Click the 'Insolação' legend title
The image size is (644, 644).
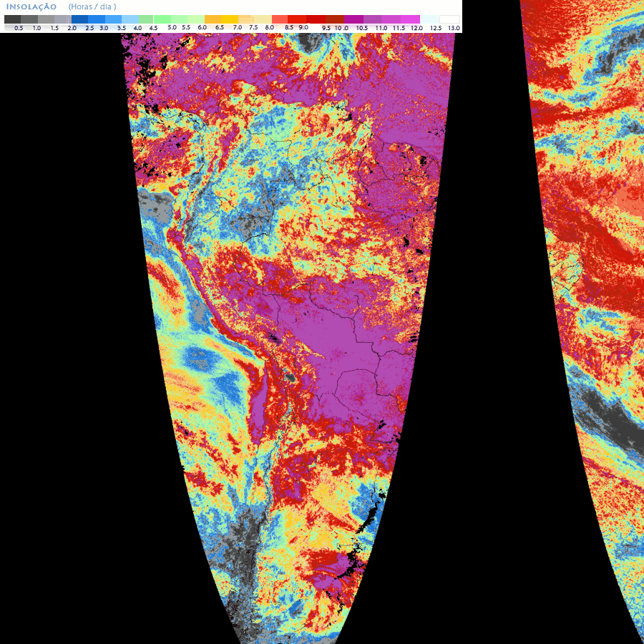coord(31,6)
